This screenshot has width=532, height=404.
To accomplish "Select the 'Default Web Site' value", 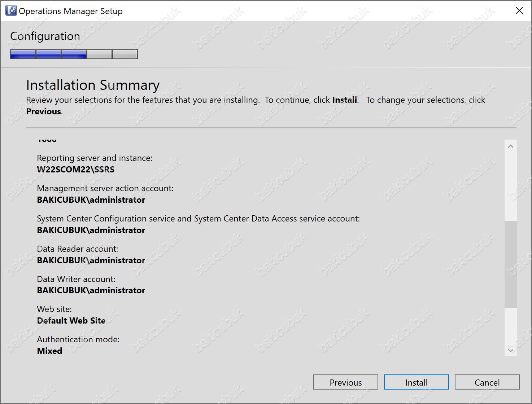I will (71, 321).
